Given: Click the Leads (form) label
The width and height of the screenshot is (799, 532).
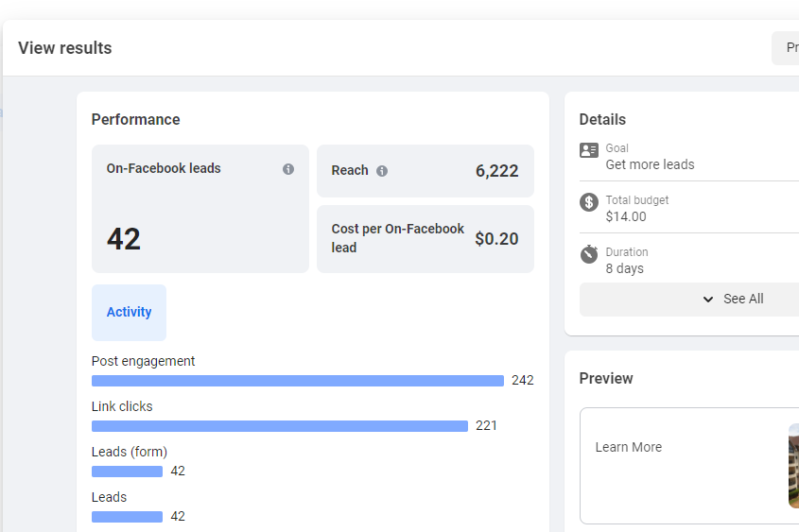Looking at the screenshot, I should point(130,452).
